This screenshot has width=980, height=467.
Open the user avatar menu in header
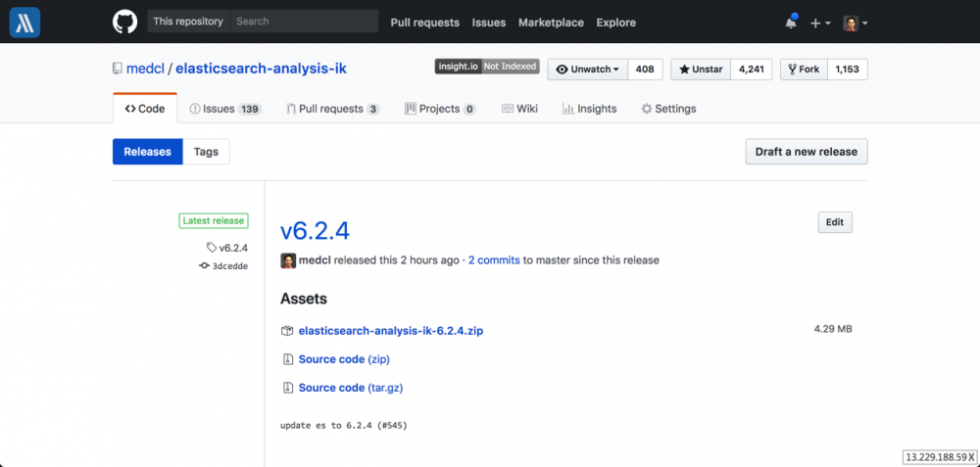pyautogui.click(x=855, y=23)
